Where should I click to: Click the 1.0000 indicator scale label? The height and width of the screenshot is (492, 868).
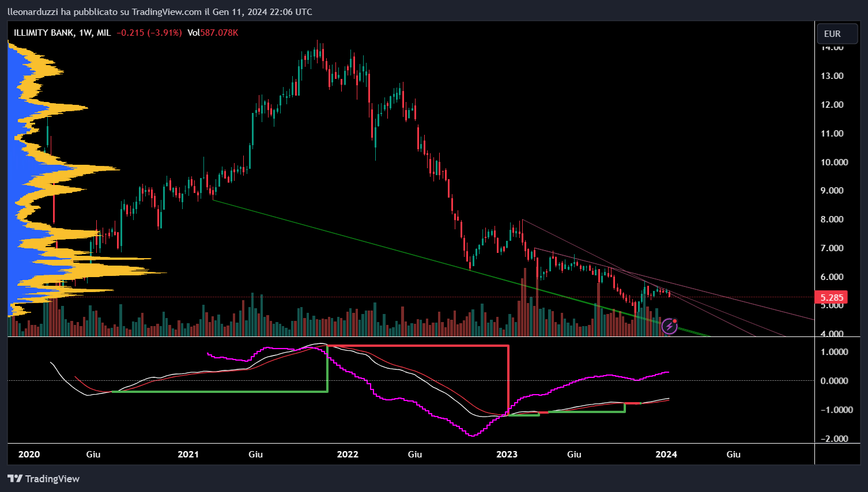(835, 352)
